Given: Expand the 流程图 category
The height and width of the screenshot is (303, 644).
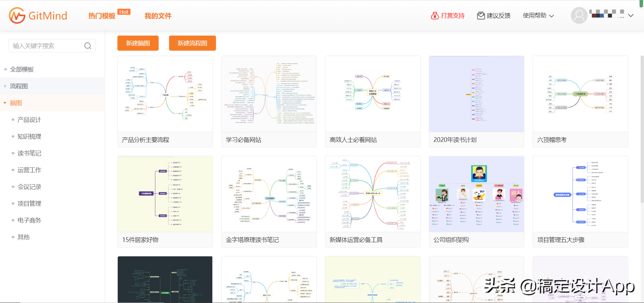Looking at the screenshot, I should tap(5, 86).
